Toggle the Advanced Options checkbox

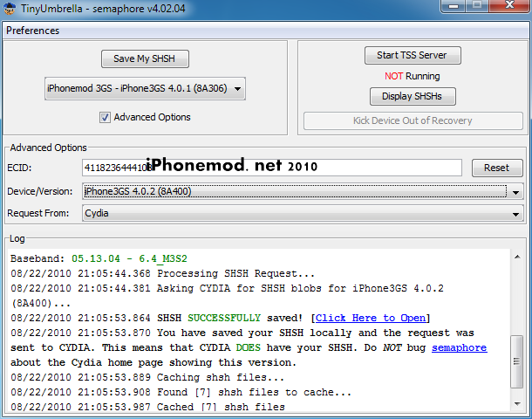(105, 118)
